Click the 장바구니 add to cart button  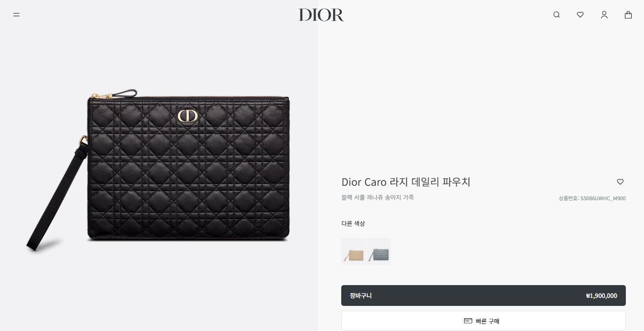click(483, 295)
